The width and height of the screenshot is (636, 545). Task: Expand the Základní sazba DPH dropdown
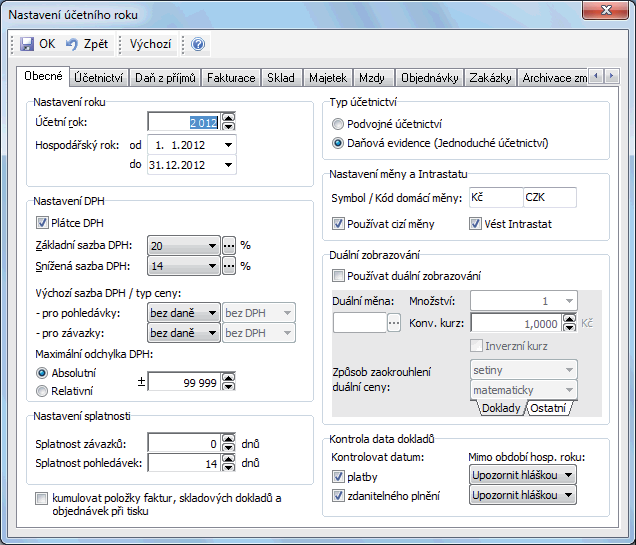click(212, 245)
